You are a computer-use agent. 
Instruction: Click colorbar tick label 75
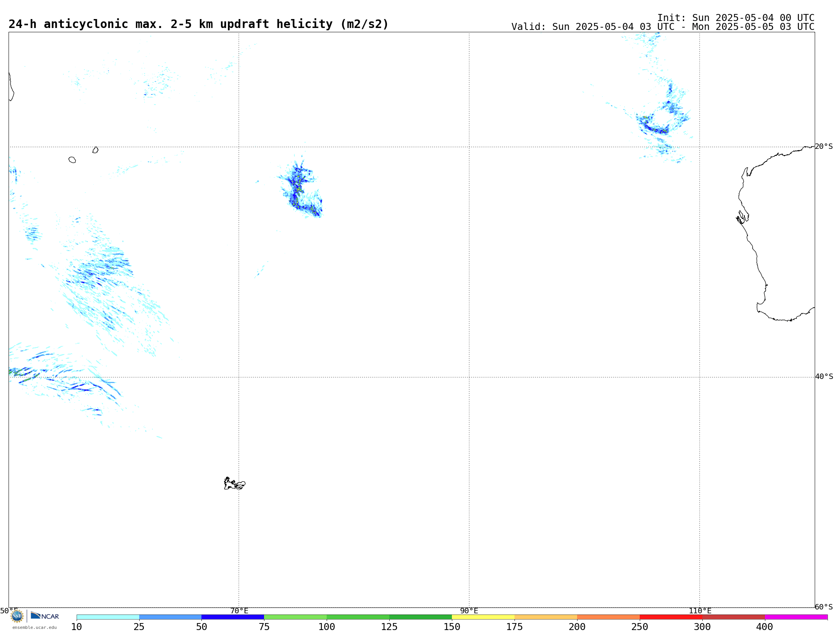pyautogui.click(x=264, y=627)
